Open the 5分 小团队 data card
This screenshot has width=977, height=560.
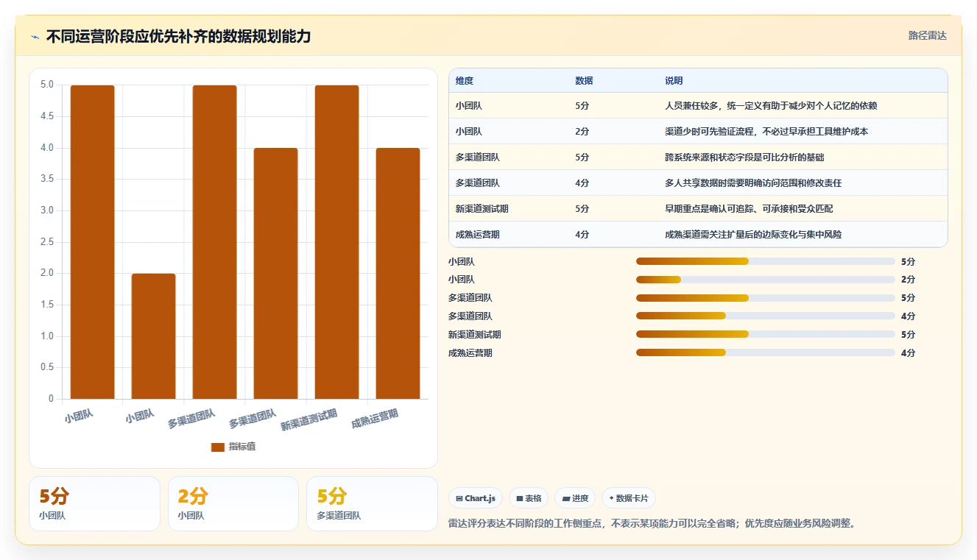(94, 503)
